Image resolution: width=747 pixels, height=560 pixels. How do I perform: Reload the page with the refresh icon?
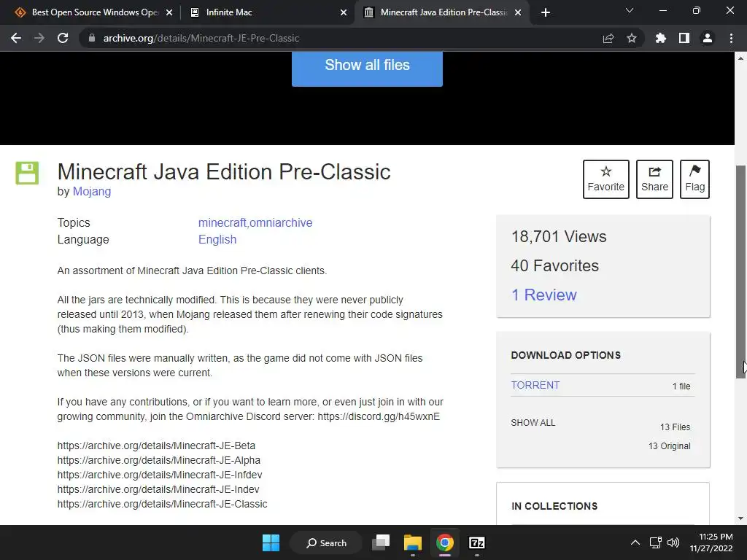point(63,38)
